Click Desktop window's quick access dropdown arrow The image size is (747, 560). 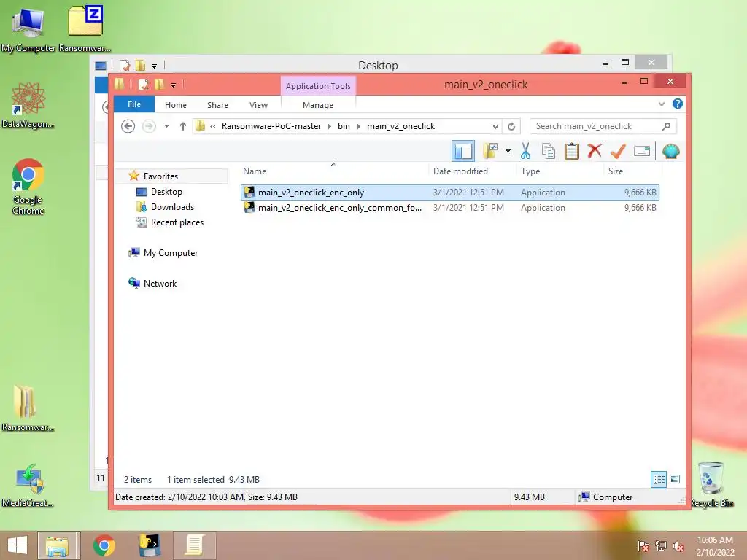[x=154, y=66]
